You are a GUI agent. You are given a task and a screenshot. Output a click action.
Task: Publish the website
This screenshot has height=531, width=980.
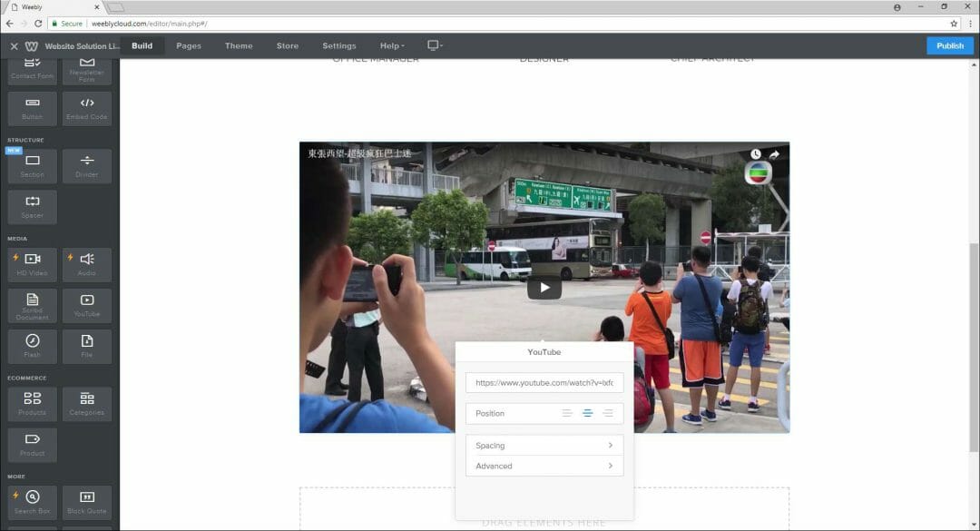coord(948,45)
